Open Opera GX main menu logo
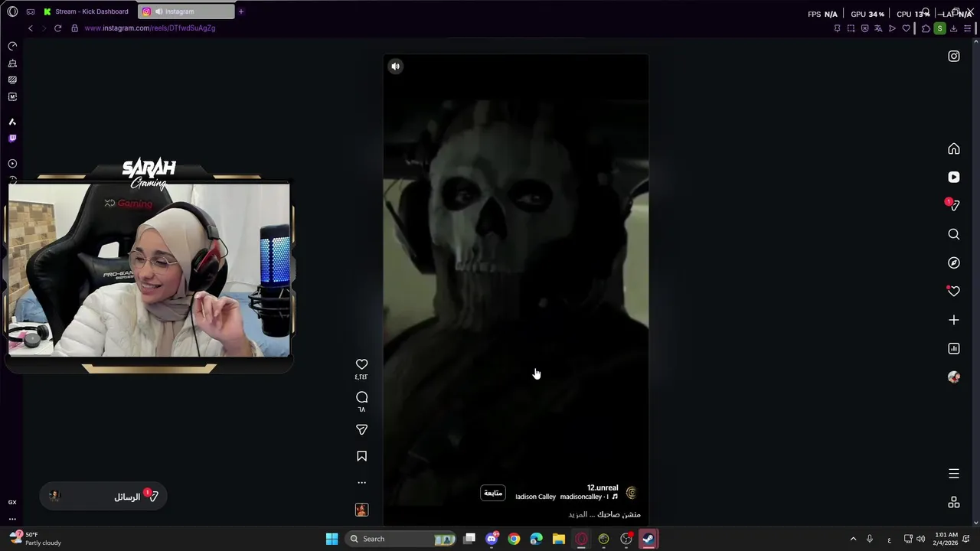Image resolution: width=980 pixels, height=551 pixels. coord(12,11)
